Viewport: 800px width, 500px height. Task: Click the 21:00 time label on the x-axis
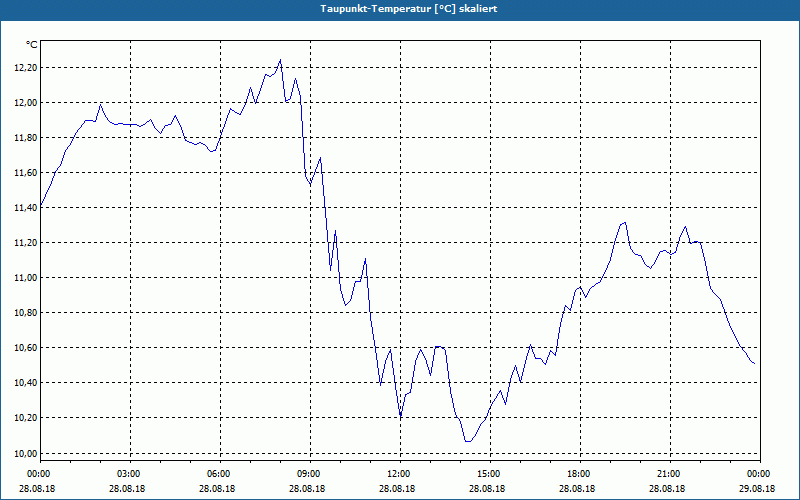(670, 474)
